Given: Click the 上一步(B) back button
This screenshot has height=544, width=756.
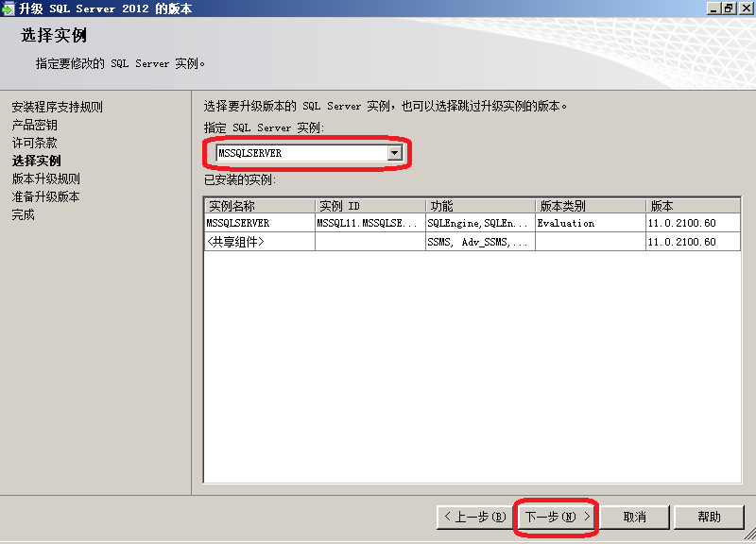Looking at the screenshot, I should pos(475,517).
